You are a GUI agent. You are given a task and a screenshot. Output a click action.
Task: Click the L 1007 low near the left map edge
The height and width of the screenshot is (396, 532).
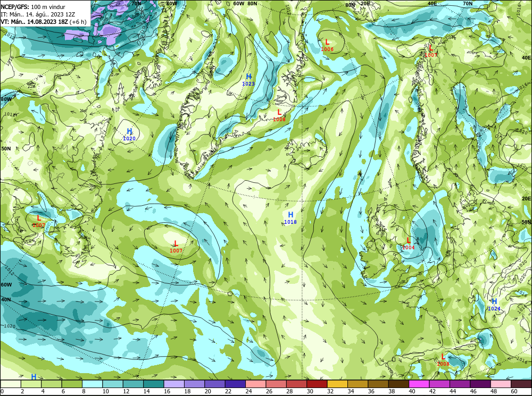click(39, 222)
